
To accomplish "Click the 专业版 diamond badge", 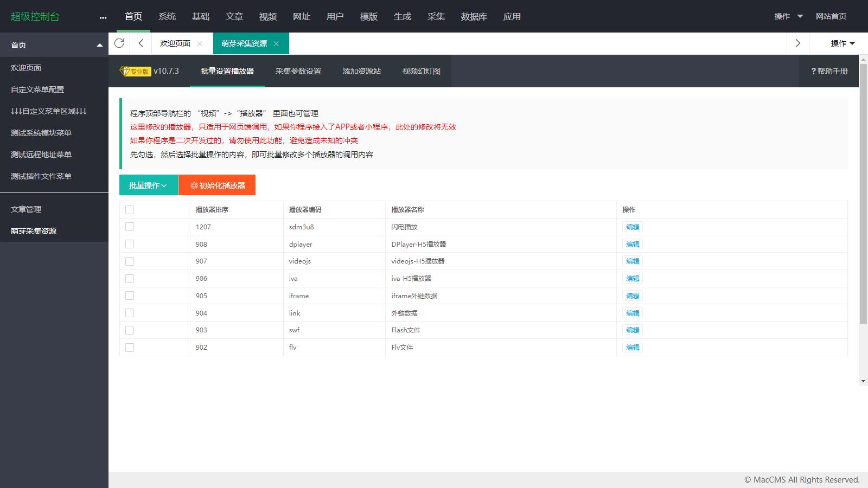I will tap(135, 71).
